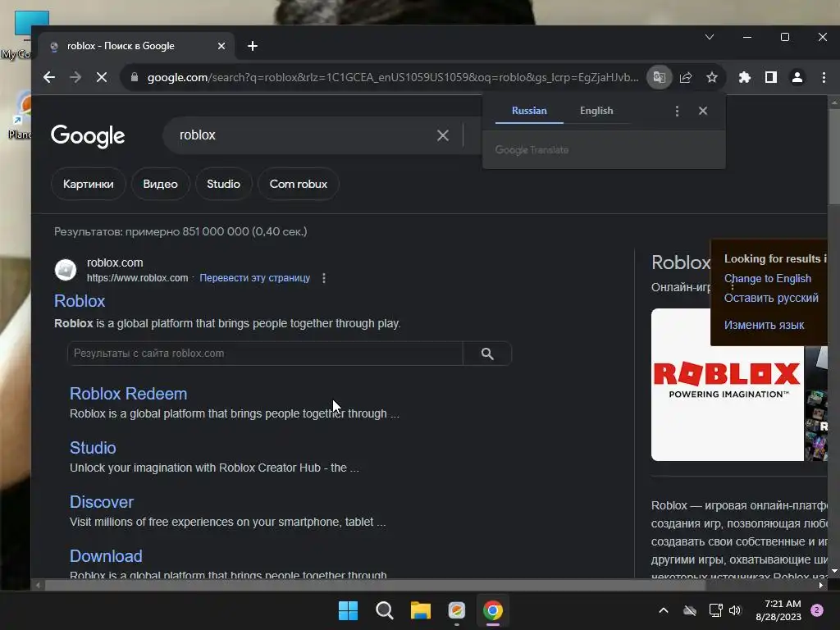Open a new tab with the plus button

click(x=253, y=46)
